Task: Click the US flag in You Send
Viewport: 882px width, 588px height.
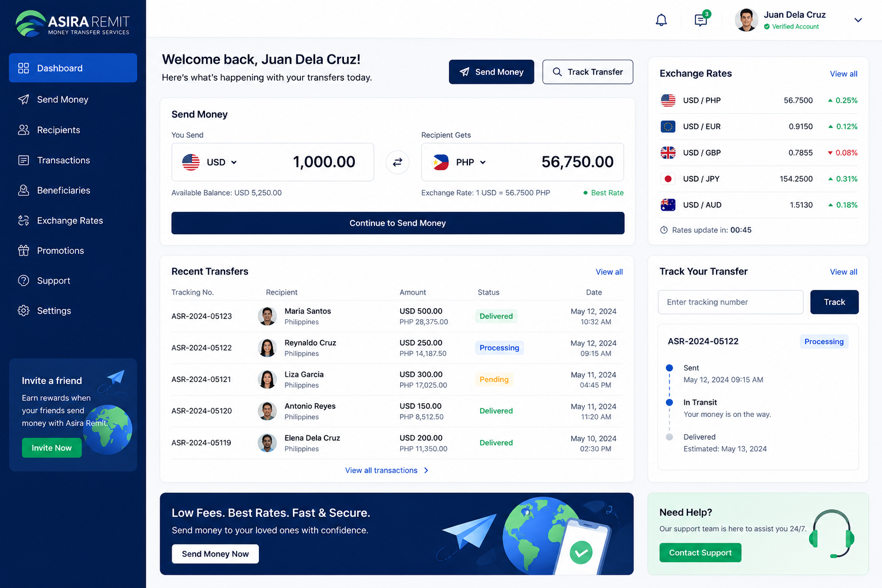Action: point(191,163)
